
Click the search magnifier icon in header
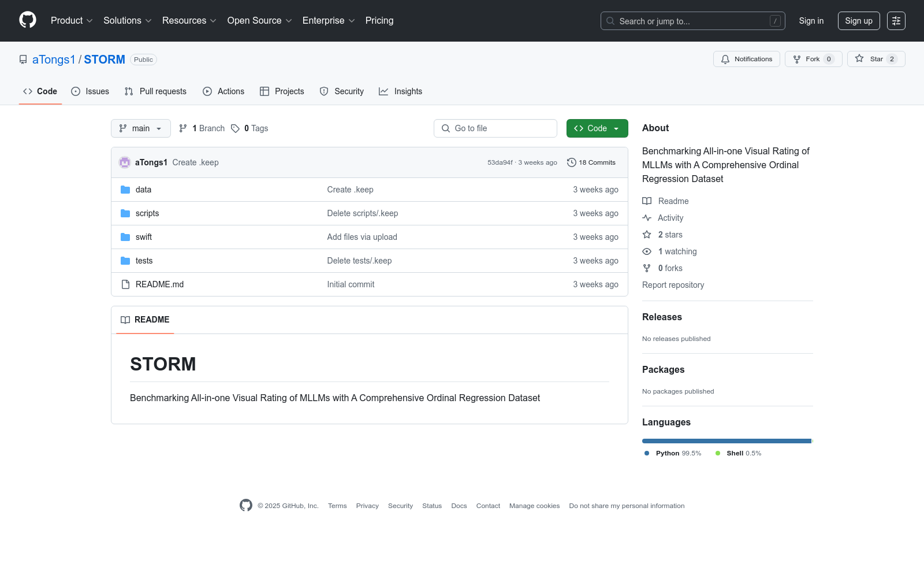pos(610,21)
